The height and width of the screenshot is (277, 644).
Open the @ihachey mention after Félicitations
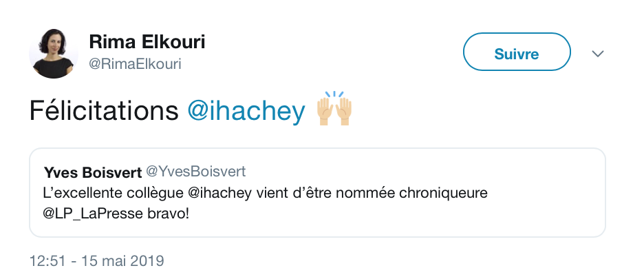point(246,112)
